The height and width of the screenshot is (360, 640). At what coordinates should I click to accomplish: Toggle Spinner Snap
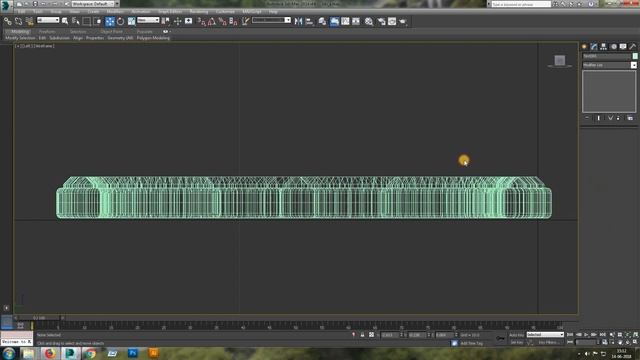click(x=233, y=21)
